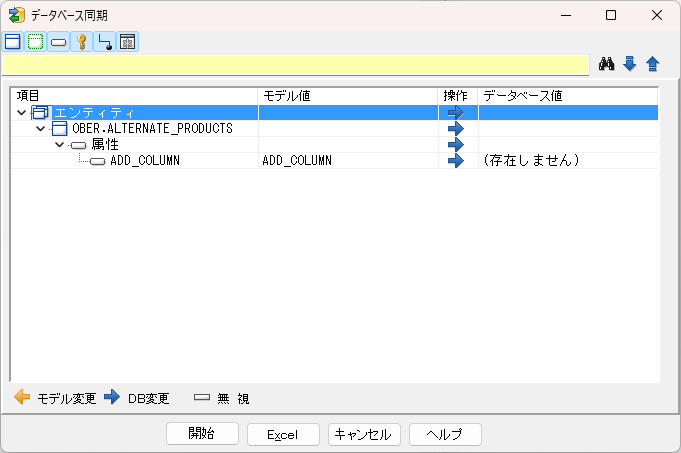Click the Excel export button
Image resolution: width=681 pixels, height=453 pixels.
[283, 434]
